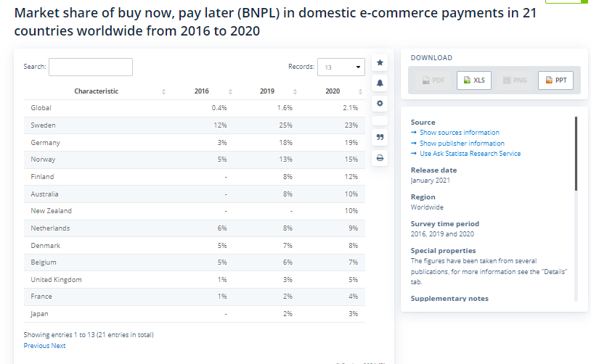Click Use Ask Statista Research Service
Image resolution: width=591 pixels, height=364 pixels.
(470, 154)
